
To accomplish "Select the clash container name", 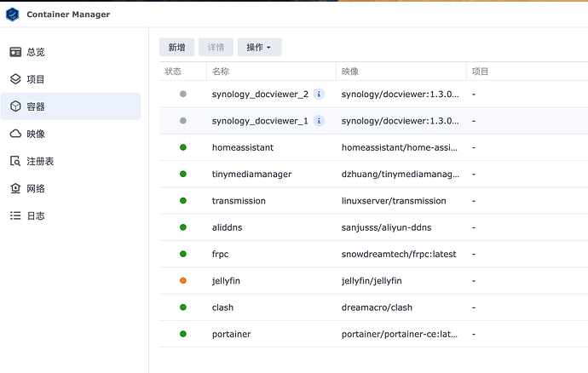I will click(x=222, y=307).
